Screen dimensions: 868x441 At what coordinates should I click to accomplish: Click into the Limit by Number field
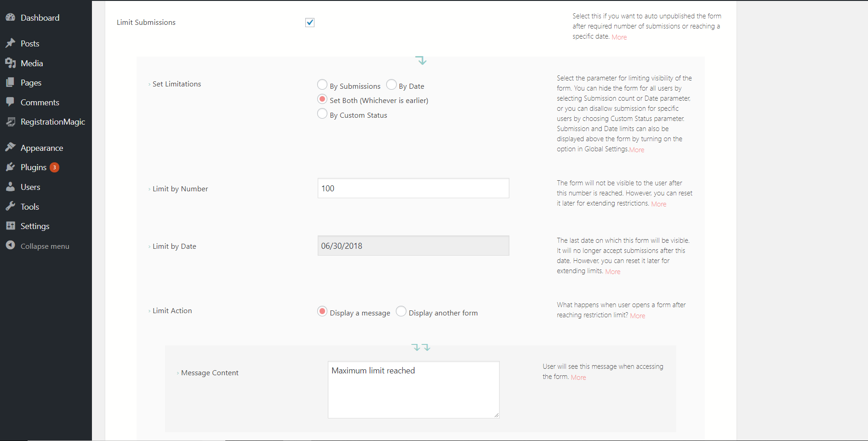(413, 188)
